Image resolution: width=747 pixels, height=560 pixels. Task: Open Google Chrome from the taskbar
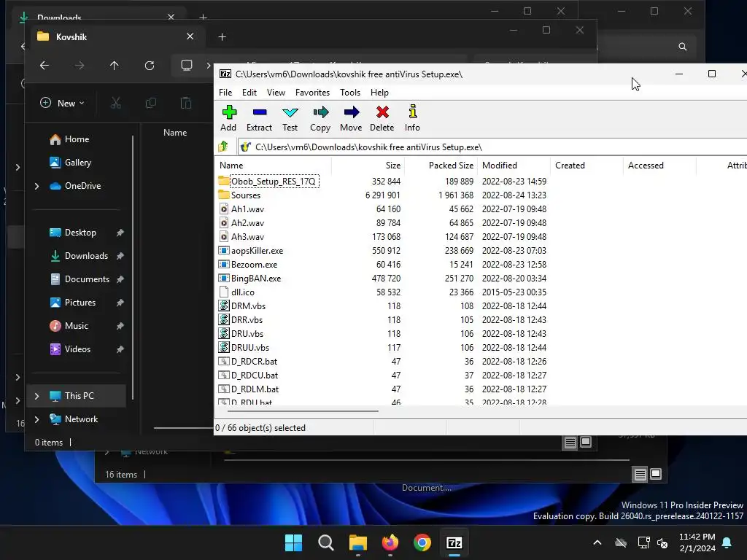coord(422,542)
